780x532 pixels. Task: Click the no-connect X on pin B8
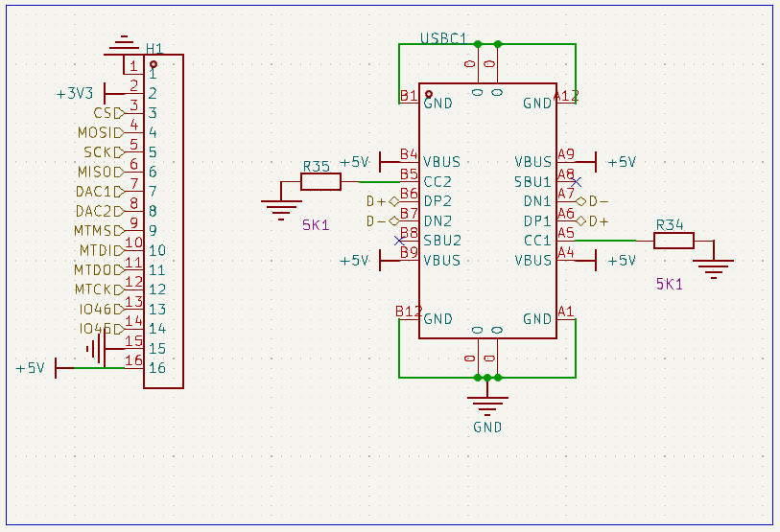coord(399,241)
